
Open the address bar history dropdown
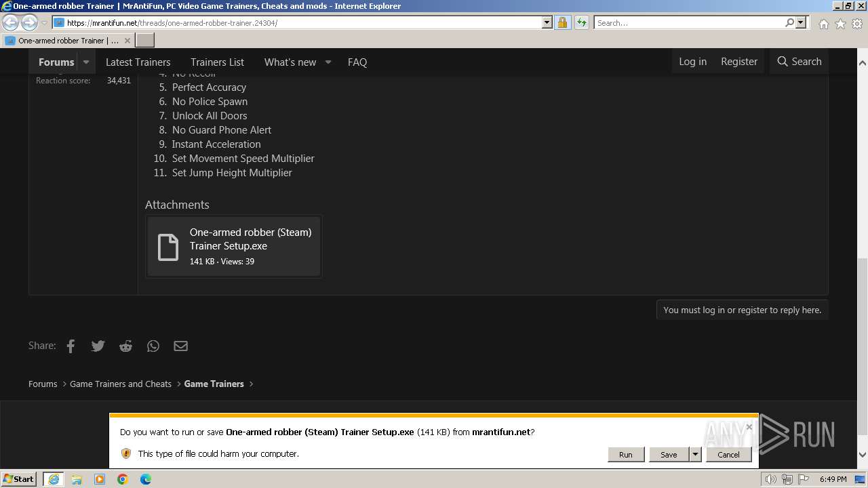[x=547, y=22]
